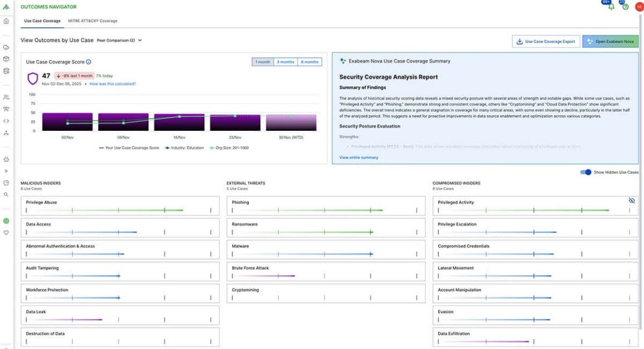Click the info icon beside Use Case Coverage Score

point(89,62)
